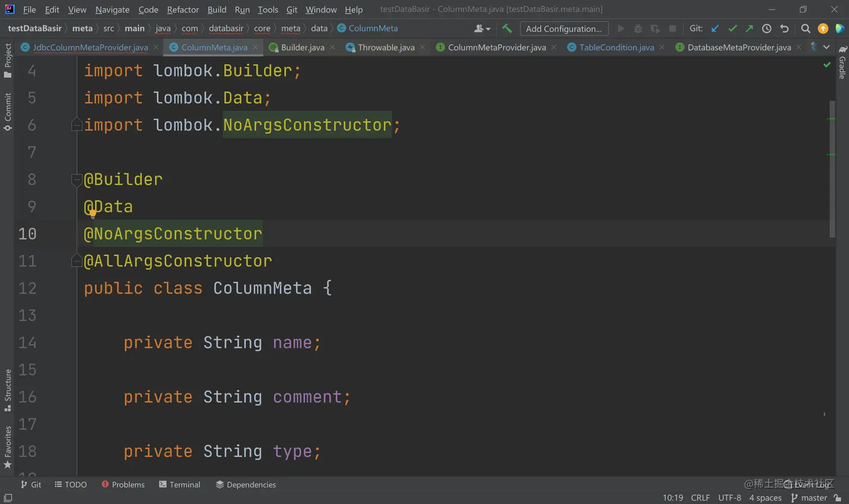849x504 pixels.
Task: Open the Terminal tool window
Action: click(180, 484)
